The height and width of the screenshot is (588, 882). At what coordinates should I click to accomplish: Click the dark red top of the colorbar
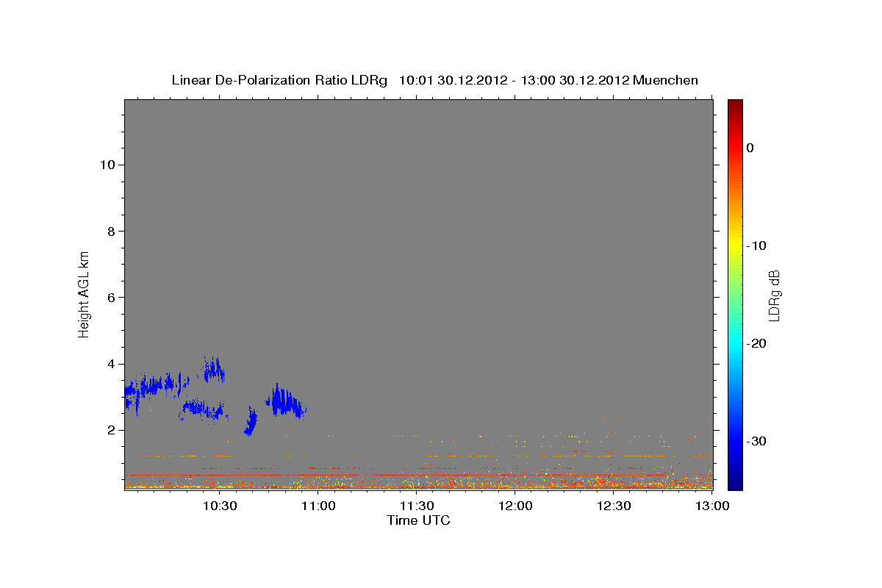pyautogui.click(x=735, y=104)
